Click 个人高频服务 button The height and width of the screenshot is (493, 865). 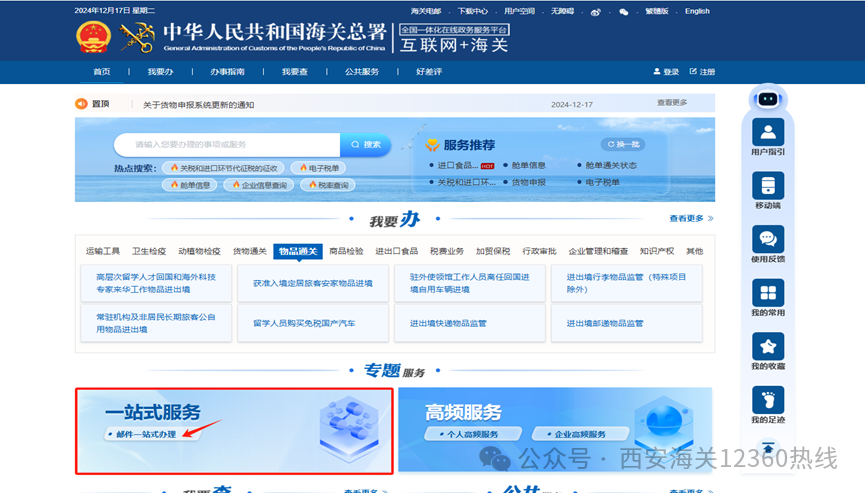pyautogui.click(x=472, y=434)
